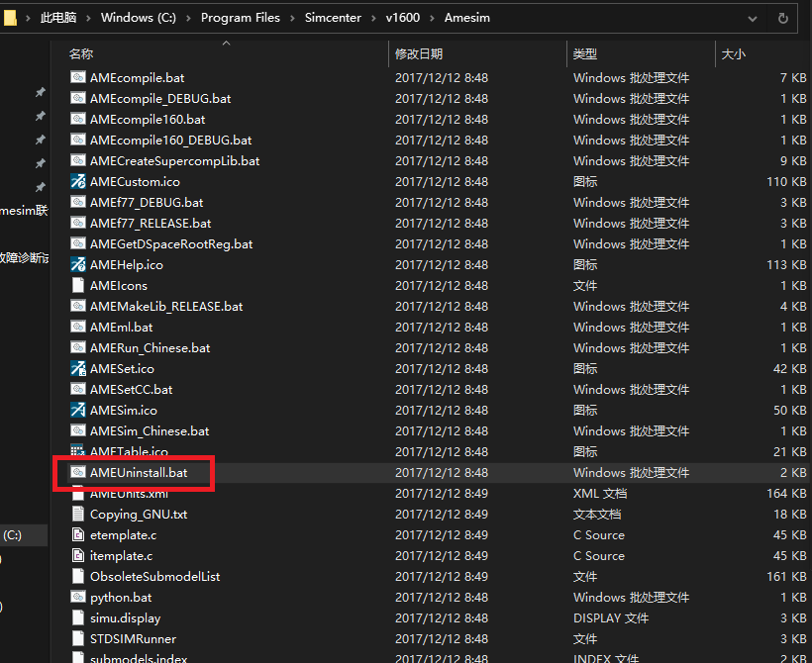This screenshot has height=663, width=812.
Task: Go to 此电脑 in breadcrumb
Action: 58,18
